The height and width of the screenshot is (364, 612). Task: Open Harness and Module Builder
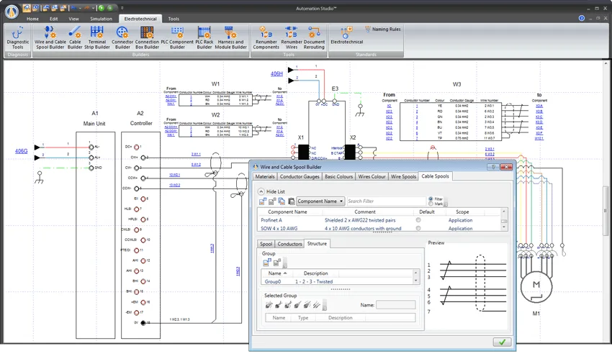coord(230,38)
